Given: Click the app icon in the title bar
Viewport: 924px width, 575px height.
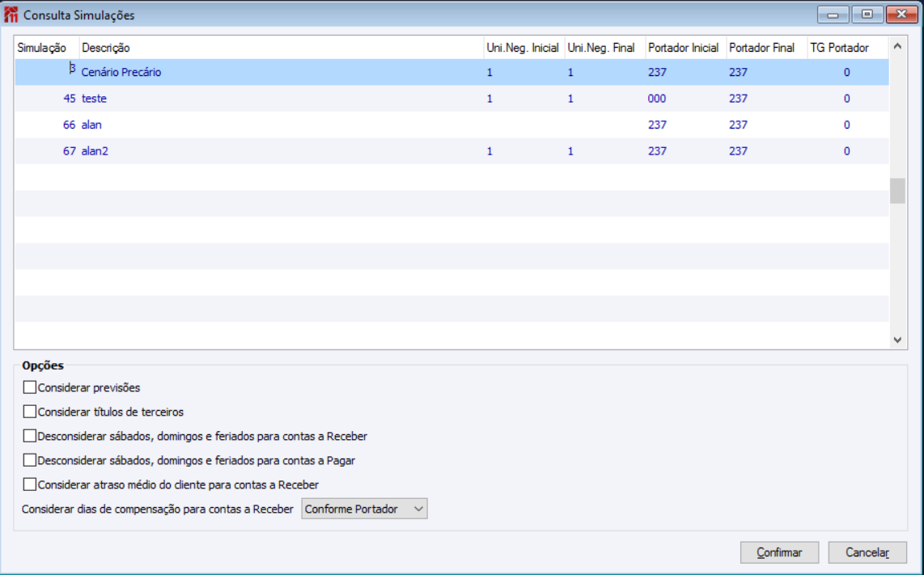Looking at the screenshot, I should point(11,15).
